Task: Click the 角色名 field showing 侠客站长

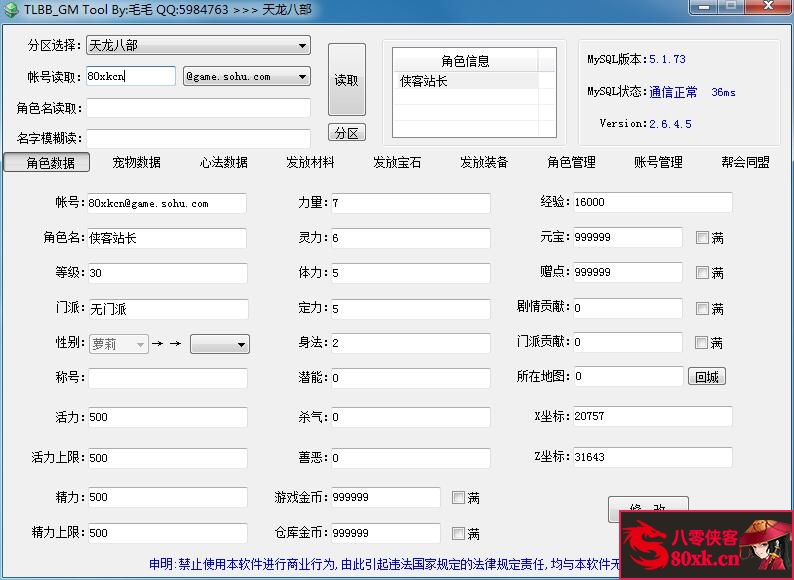Action: [x=167, y=238]
